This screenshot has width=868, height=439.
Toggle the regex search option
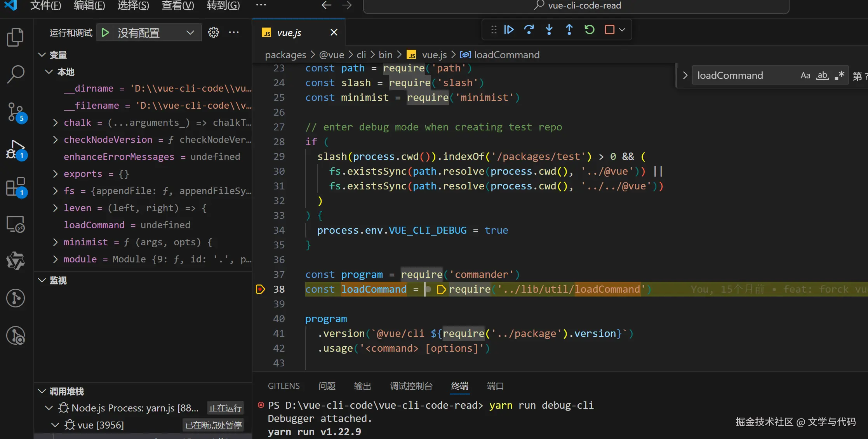(839, 76)
